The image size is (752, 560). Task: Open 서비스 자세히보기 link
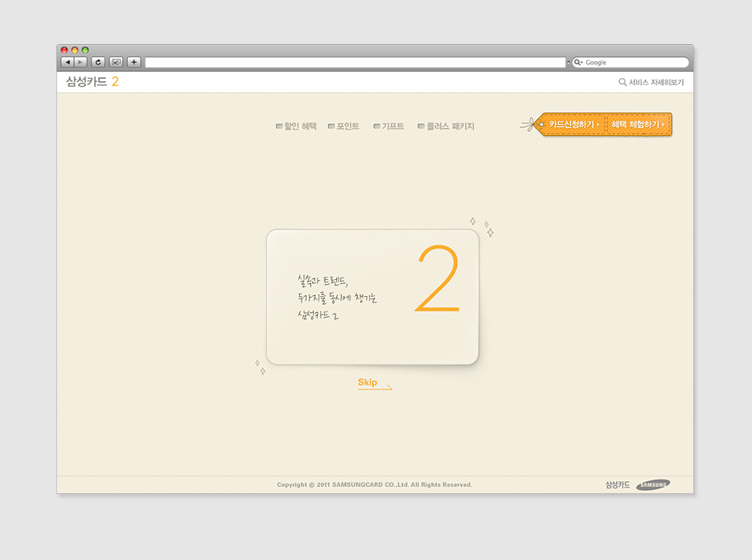656,82
